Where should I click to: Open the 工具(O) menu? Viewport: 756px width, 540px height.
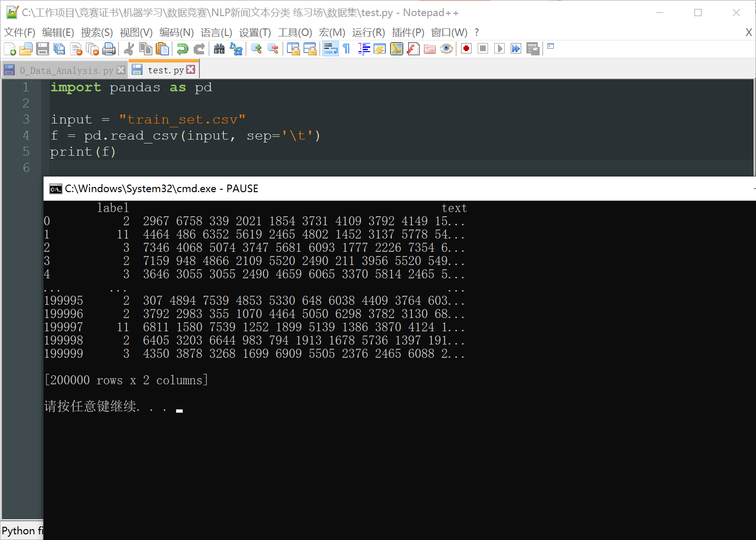(295, 32)
